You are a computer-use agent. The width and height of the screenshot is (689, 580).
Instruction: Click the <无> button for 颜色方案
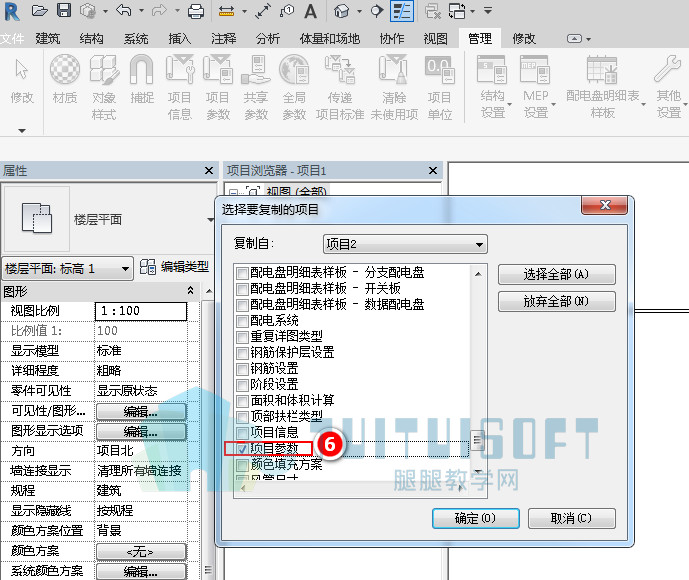click(x=141, y=551)
